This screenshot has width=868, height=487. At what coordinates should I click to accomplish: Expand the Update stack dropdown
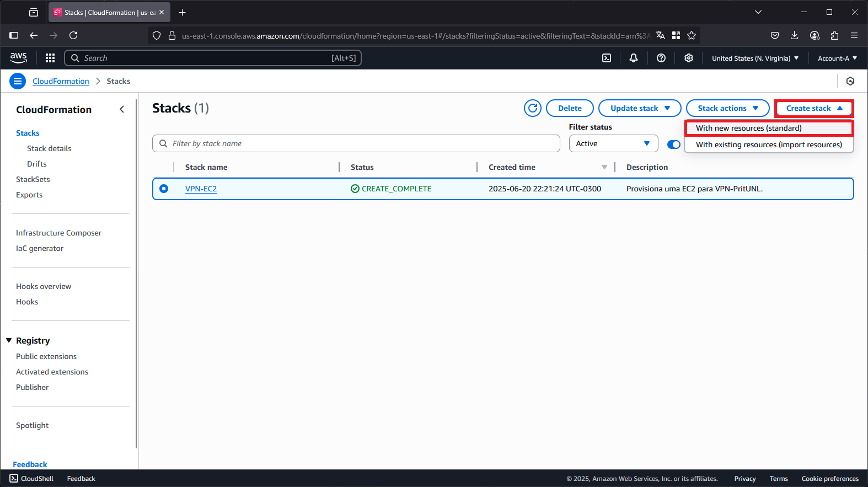tap(640, 108)
